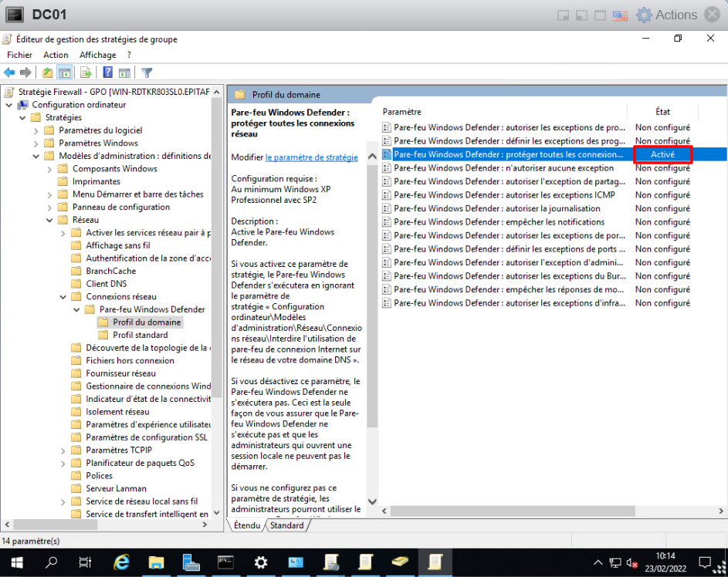
Task: Expand the Paramètres TCPIP node
Action: pyautogui.click(x=63, y=450)
